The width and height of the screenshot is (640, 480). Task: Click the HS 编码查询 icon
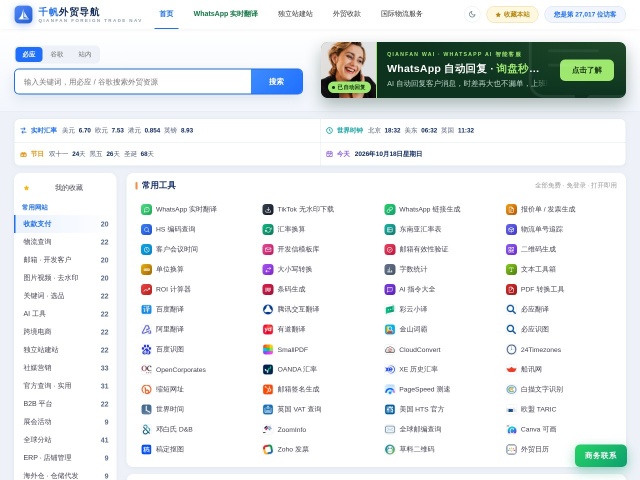coord(146,229)
